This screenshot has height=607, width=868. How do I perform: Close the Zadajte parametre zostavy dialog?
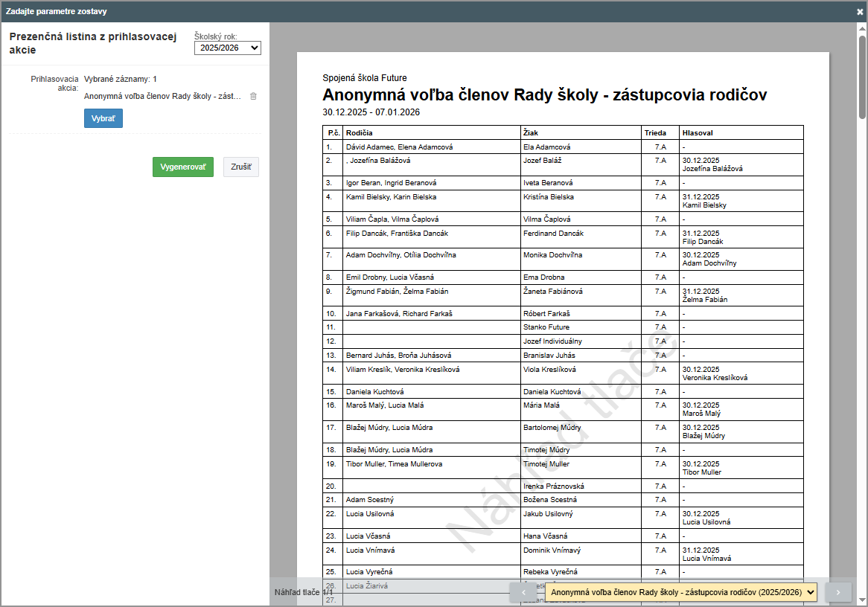tap(860, 11)
